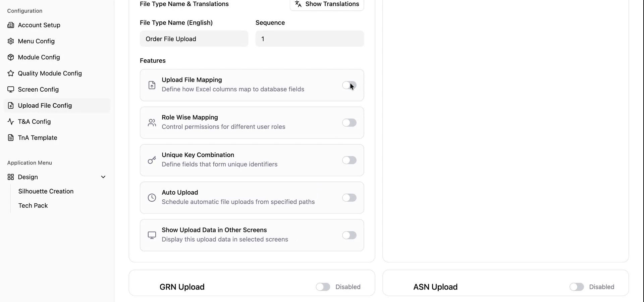Turn on Role Wise Mapping

point(349,122)
